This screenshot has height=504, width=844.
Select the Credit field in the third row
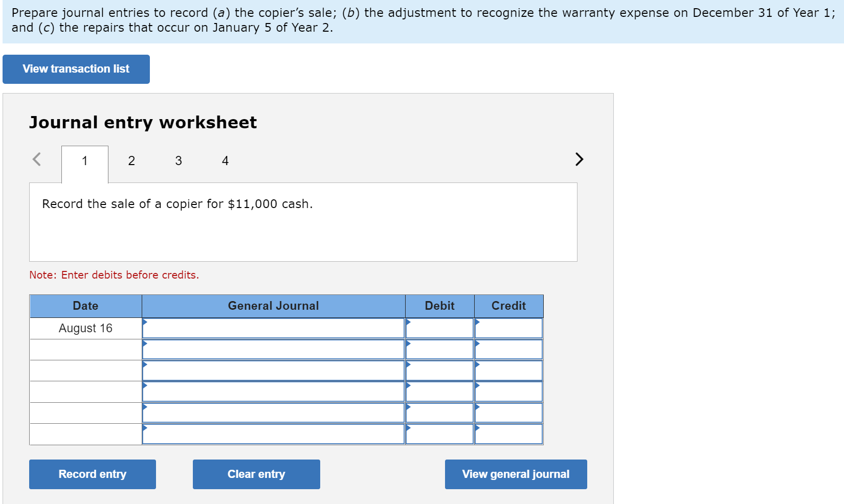509,371
